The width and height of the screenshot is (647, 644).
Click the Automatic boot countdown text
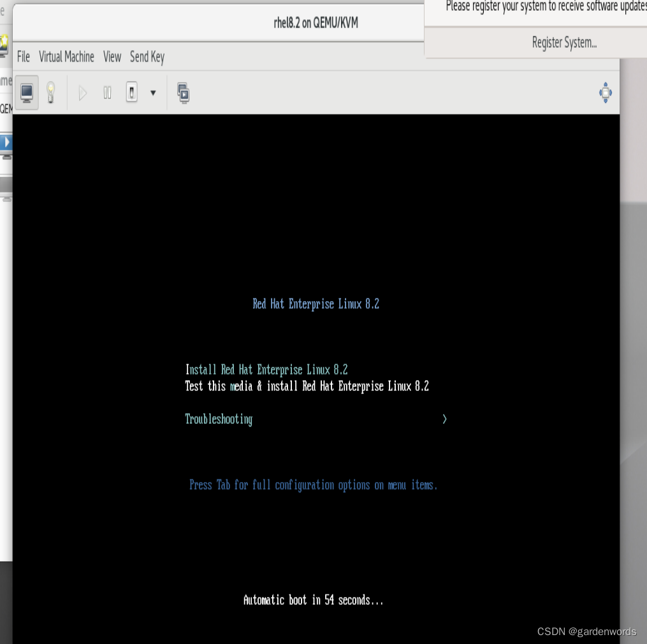click(313, 600)
